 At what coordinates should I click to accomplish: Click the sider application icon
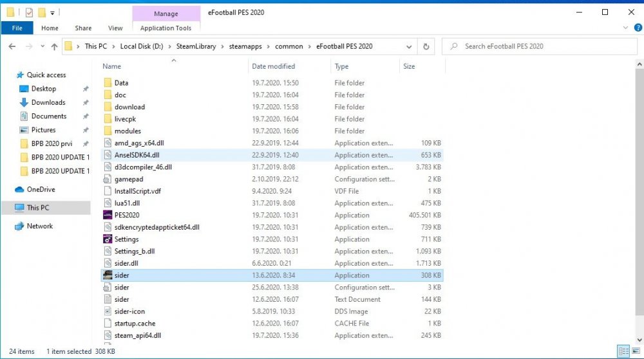click(108, 275)
